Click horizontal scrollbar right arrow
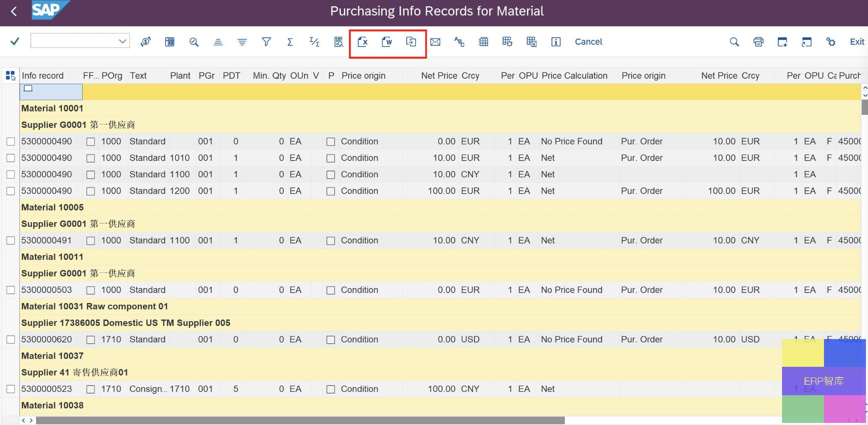868x425 pixels. pyautogui.click(x=31, y=420)
